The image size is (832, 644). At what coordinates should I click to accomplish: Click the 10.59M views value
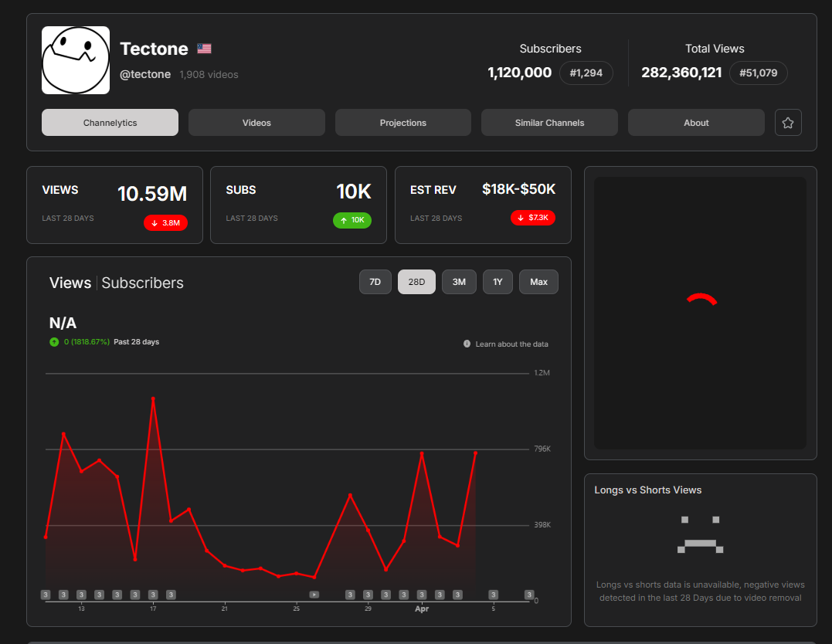[x=152, y=194]
